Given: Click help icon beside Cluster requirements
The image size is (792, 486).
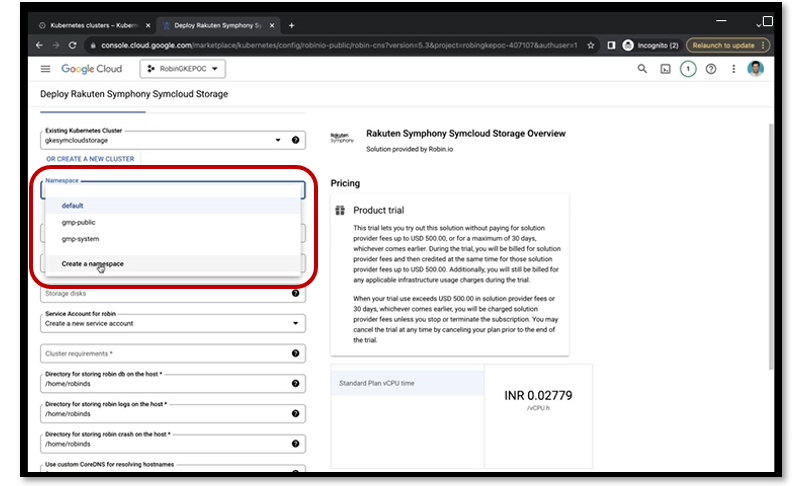Looking at the screenshot, I should click(x=295, y=353).
